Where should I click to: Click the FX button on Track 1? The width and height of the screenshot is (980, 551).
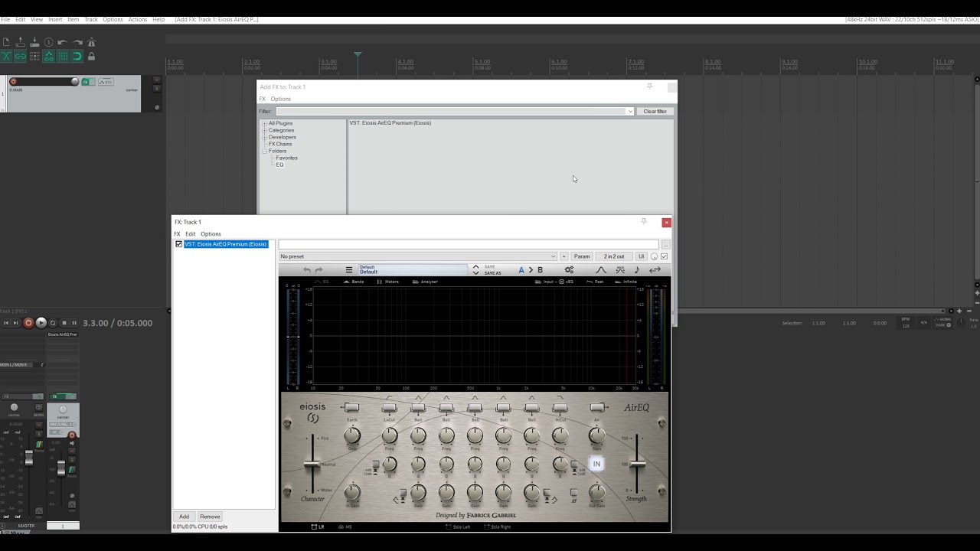coord(86,82)
